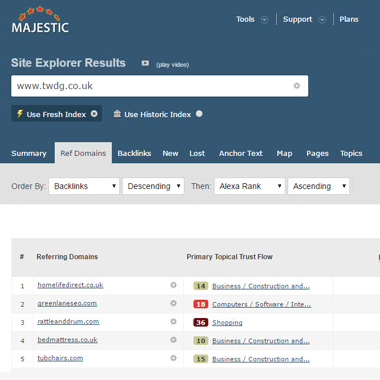Open Computers / Software topic link

tap(262, 304)
